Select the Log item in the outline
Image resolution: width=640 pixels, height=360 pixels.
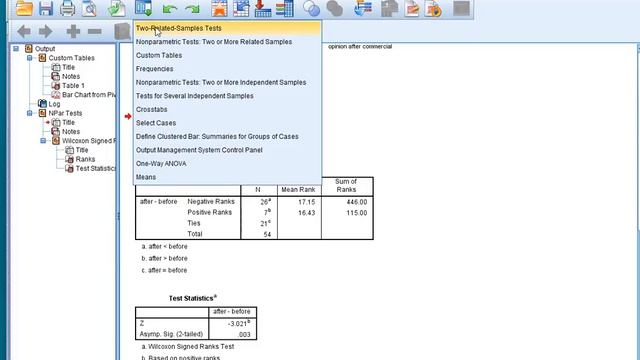[54, 104]
